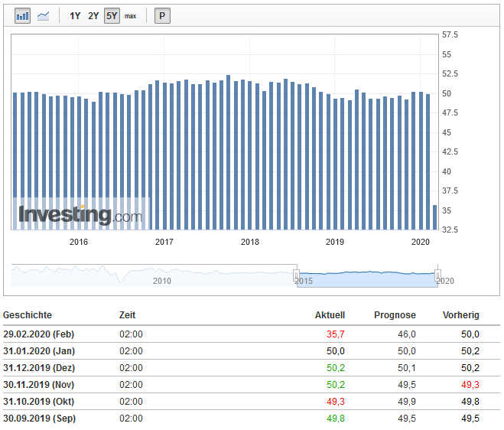Viewport: 504px width, 430px height.
Task: Click the 2020 x-axis label under the chart
Action: pyautogui.click(x=421, y=242)
